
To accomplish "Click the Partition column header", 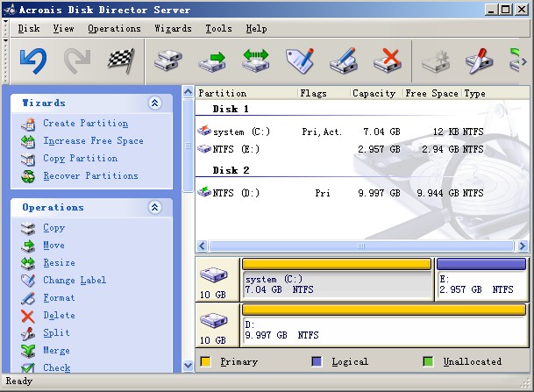I will [x=246, y=93].
